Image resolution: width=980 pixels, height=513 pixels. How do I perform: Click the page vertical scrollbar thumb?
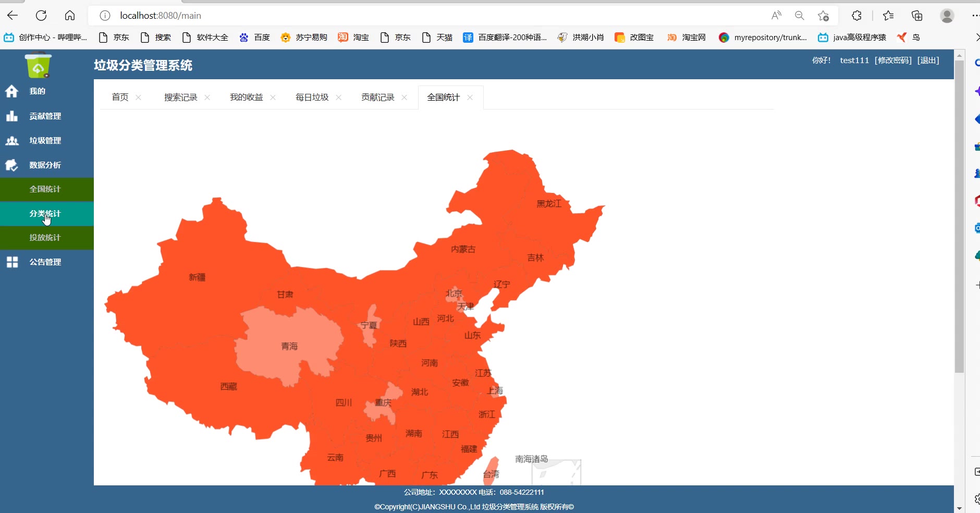pyautogui.click(x=959, y=216)
